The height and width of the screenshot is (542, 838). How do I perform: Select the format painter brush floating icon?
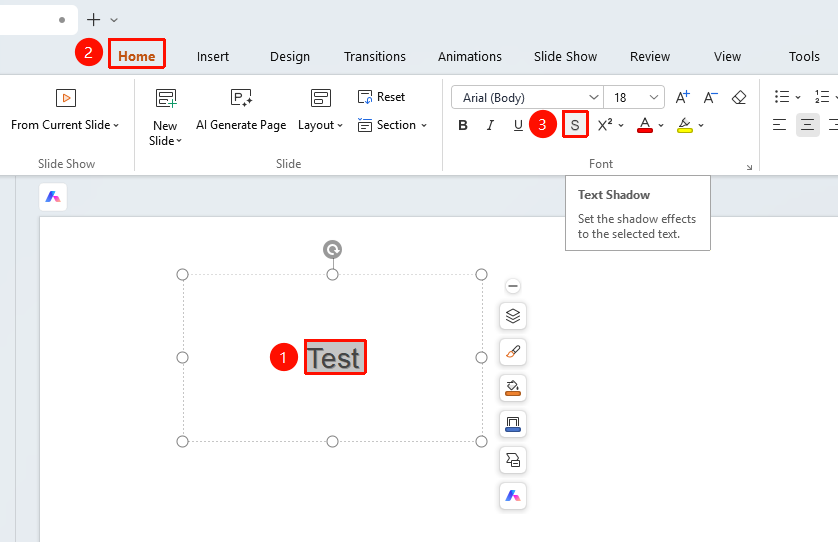coord(513,352)
